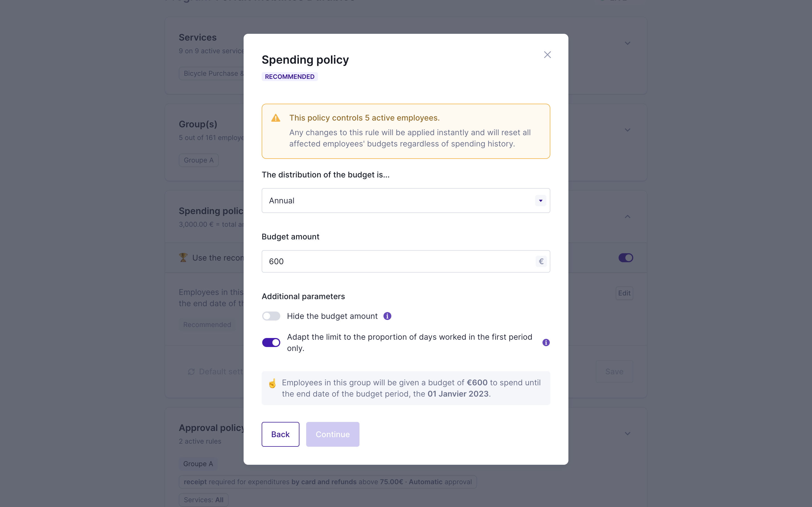Click the info icon next to Adapt the limit
The image size is (812, 507).
(x=546, y=342)
